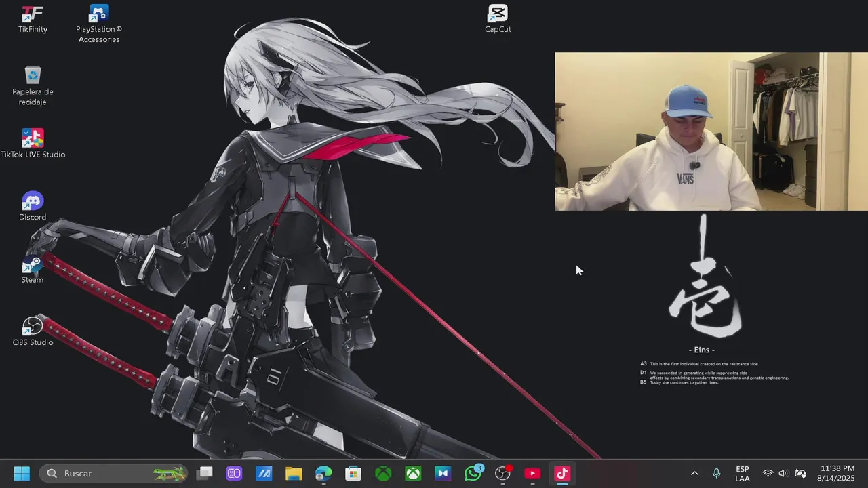Open the Wi-Fi network tray icon
The image size is (868, 488).
click(768, 473)
